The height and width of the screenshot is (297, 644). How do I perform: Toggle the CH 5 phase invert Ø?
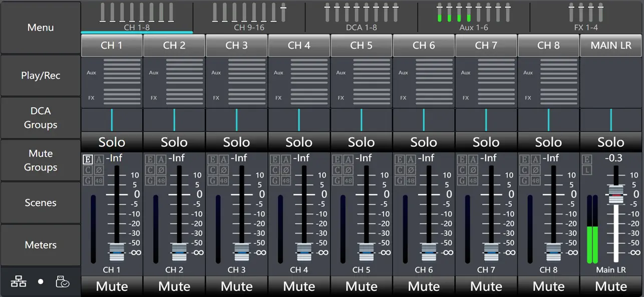point(349,170)
